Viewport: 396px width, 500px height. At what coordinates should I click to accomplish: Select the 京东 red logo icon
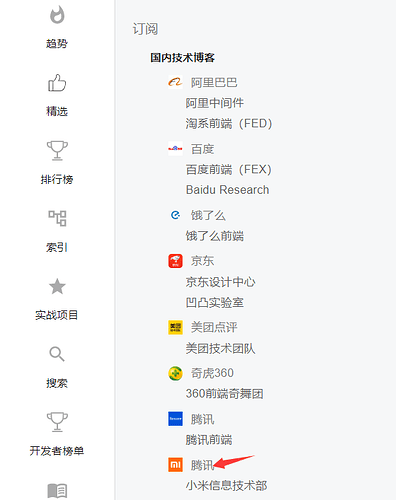[x=175, y=261]
